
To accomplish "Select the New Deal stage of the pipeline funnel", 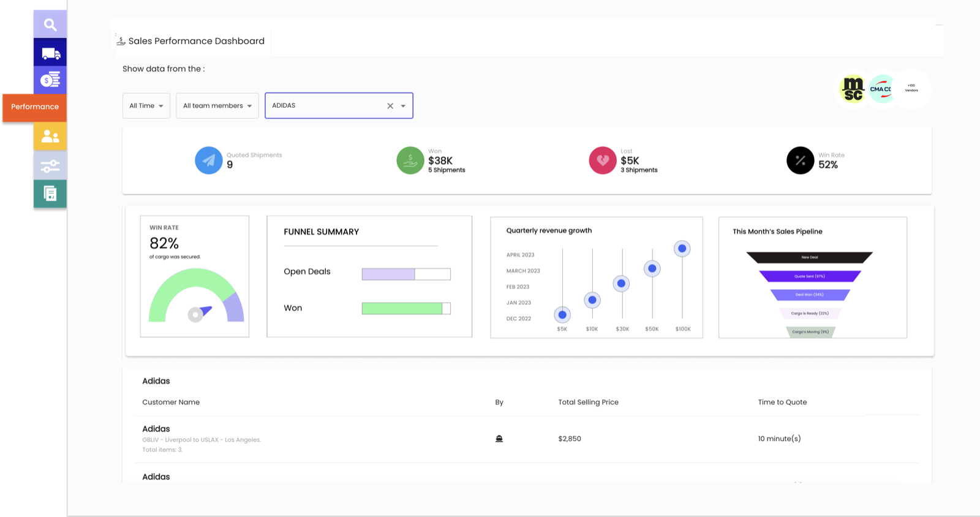I will point(810,257).
